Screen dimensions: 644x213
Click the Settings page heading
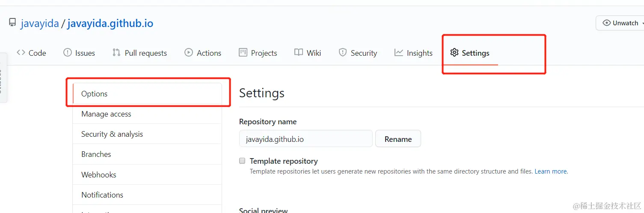click(262, 93)
